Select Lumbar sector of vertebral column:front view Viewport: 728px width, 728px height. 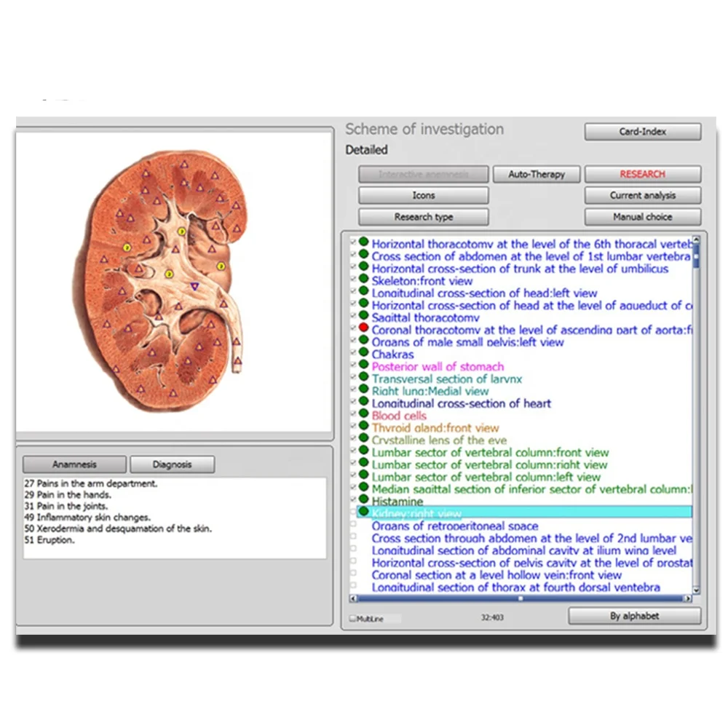[490, 452]
